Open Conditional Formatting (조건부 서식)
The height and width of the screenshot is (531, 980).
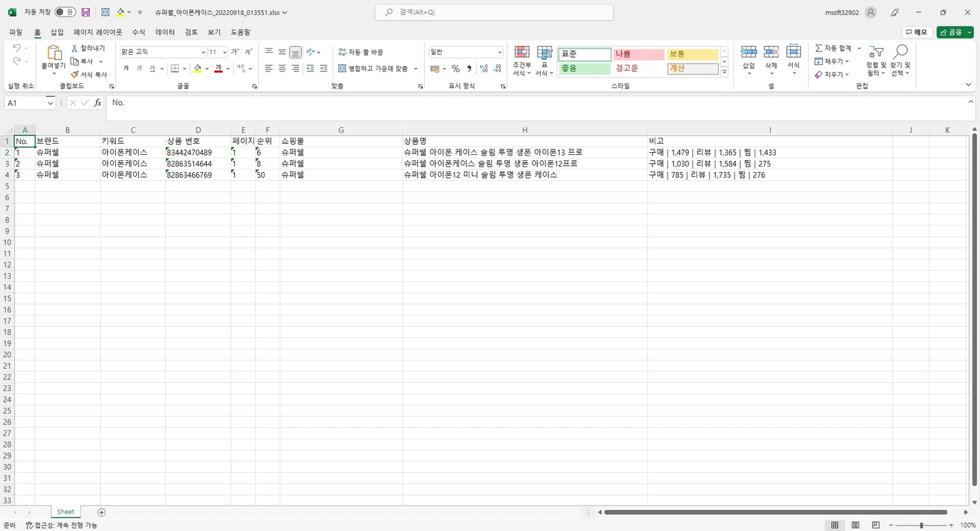(522, 61)
